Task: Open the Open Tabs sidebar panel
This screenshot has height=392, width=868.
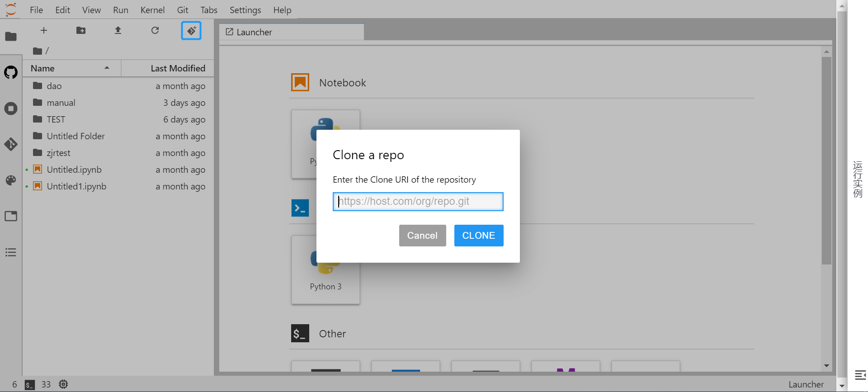Action: click(11, 216)
